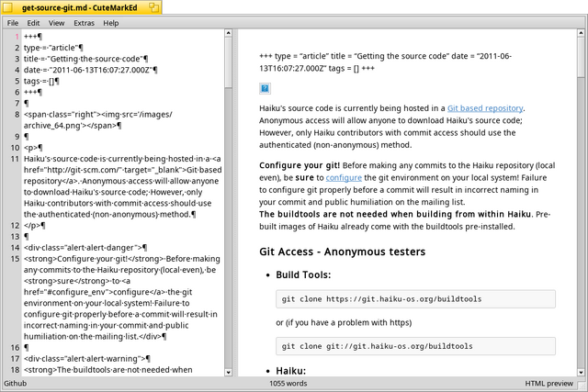Image resolution: width=588 pixels, height=392 pixels.
Task: Click the yellow close box in the window tab
Action: click(7, 7)
